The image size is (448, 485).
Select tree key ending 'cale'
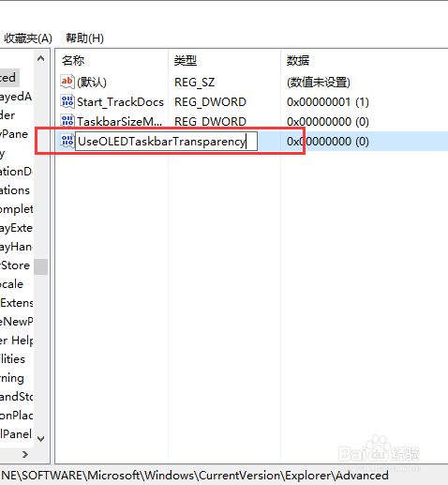click(x=11, y=284)
